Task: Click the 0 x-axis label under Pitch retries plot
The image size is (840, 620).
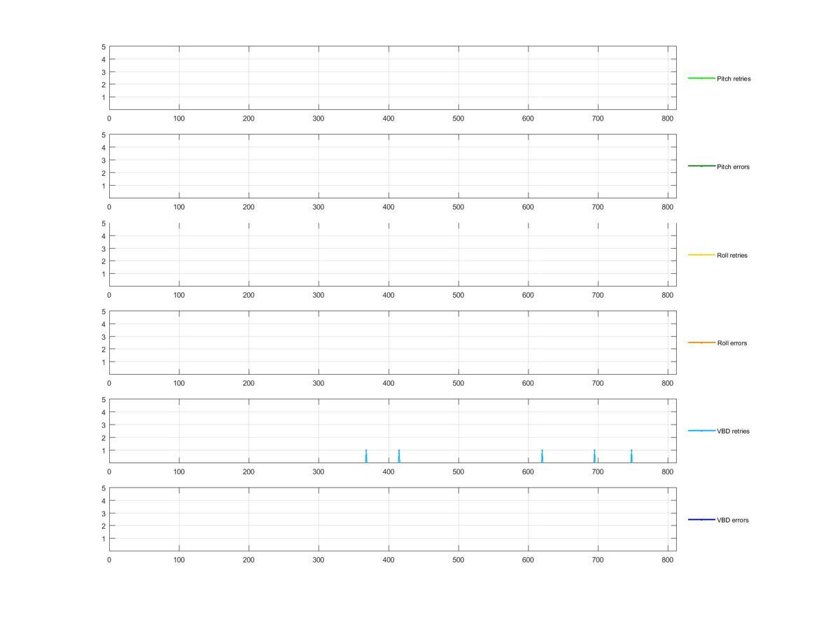Action: [109, 119]
